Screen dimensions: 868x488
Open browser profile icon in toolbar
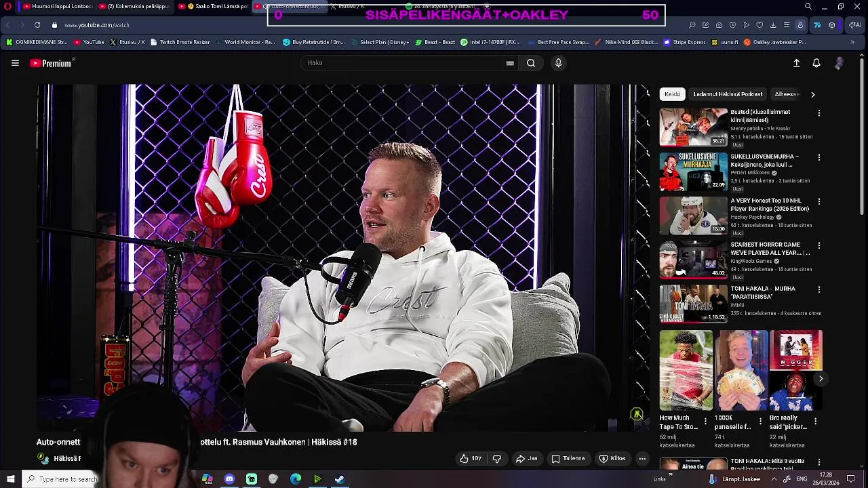tap(800, 25)
